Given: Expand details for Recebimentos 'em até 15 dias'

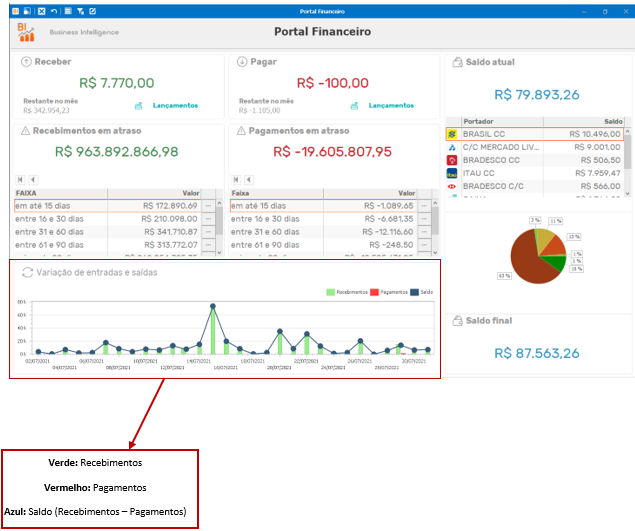Looking at the screenshot, I should 208,206.
